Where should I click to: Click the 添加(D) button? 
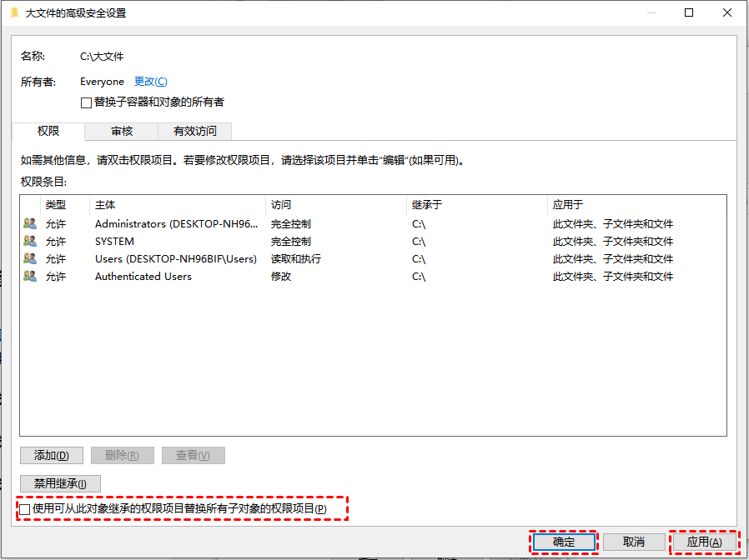(52, 456)
